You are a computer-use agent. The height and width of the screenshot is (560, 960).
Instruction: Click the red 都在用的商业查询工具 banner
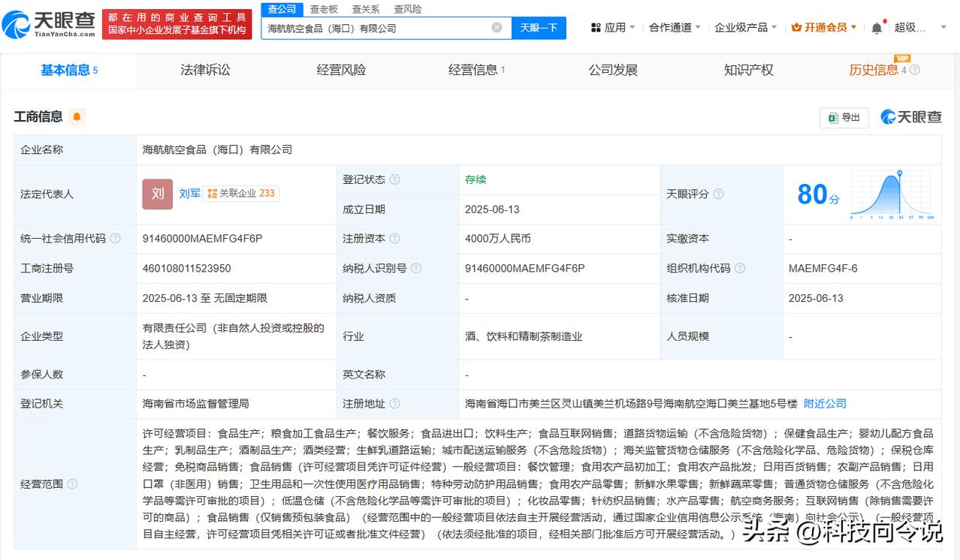[177, 24]
